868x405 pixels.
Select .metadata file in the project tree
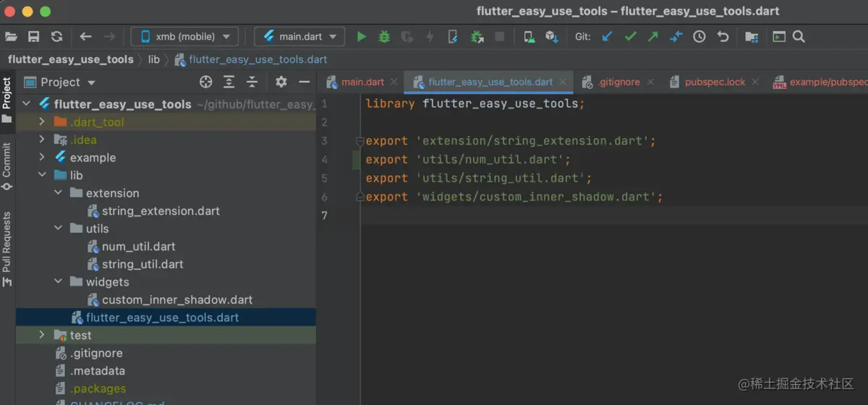coord(97,370)
